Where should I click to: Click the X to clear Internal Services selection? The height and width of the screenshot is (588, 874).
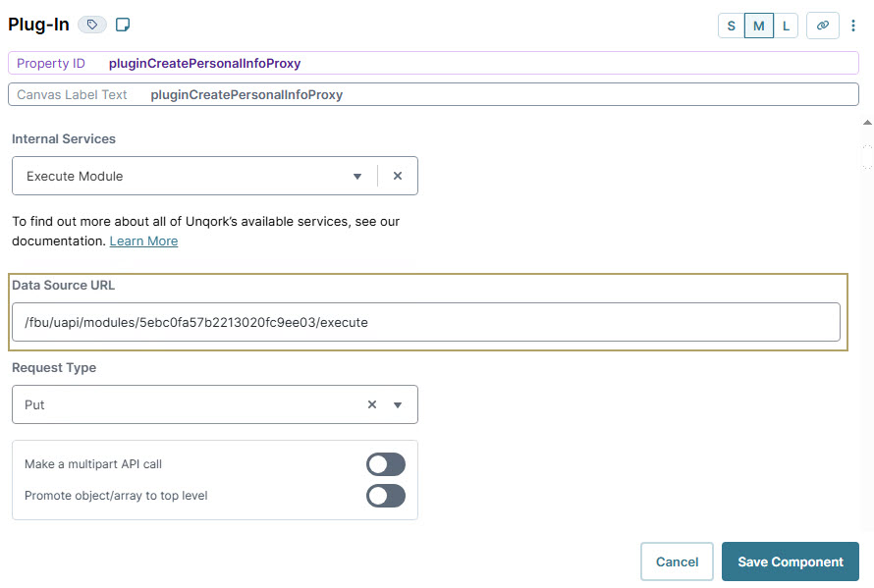click(x=397, y=176)
